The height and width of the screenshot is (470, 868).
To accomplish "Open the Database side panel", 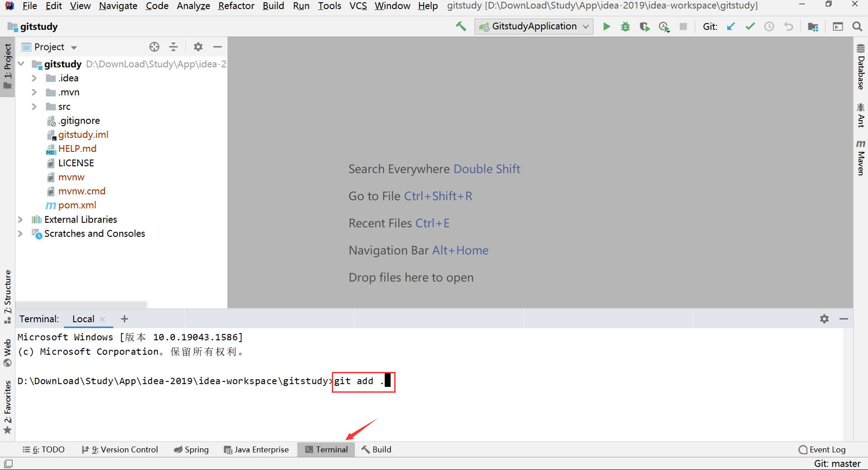I will point(860,66).
